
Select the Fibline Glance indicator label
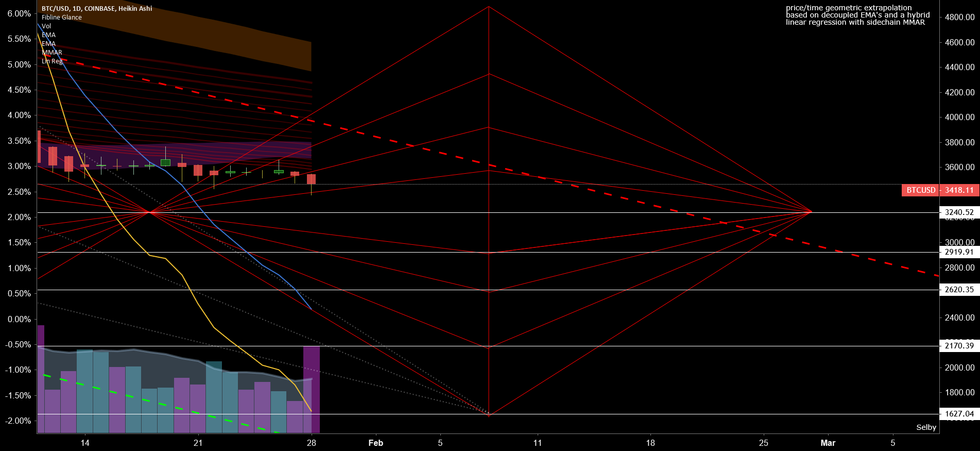tap(61, 17)
